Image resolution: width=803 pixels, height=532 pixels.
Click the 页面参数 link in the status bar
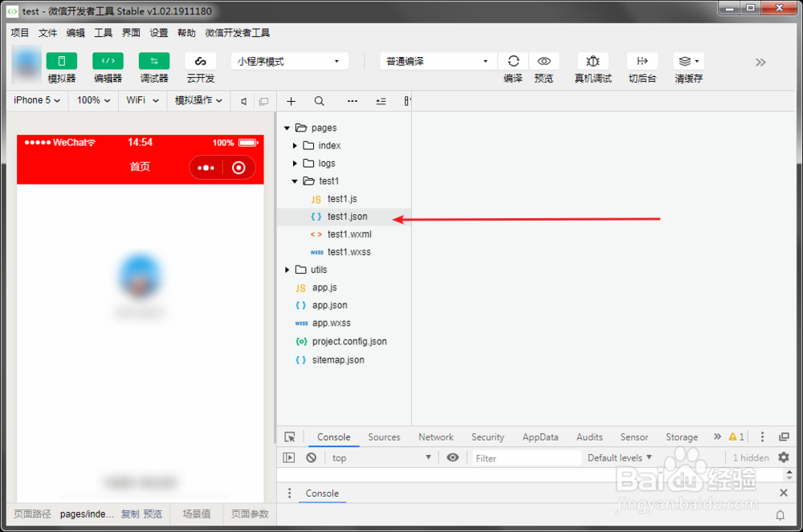249,514
